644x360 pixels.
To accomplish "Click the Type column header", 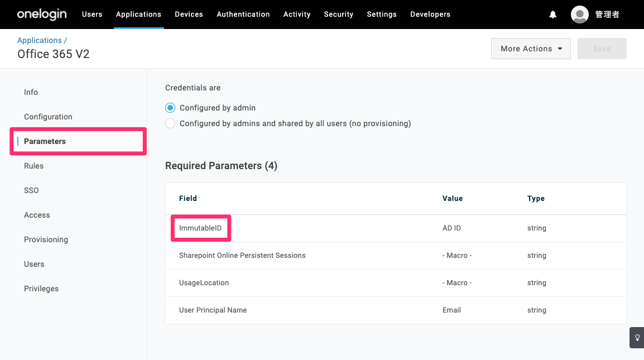I will pos(536,199).
